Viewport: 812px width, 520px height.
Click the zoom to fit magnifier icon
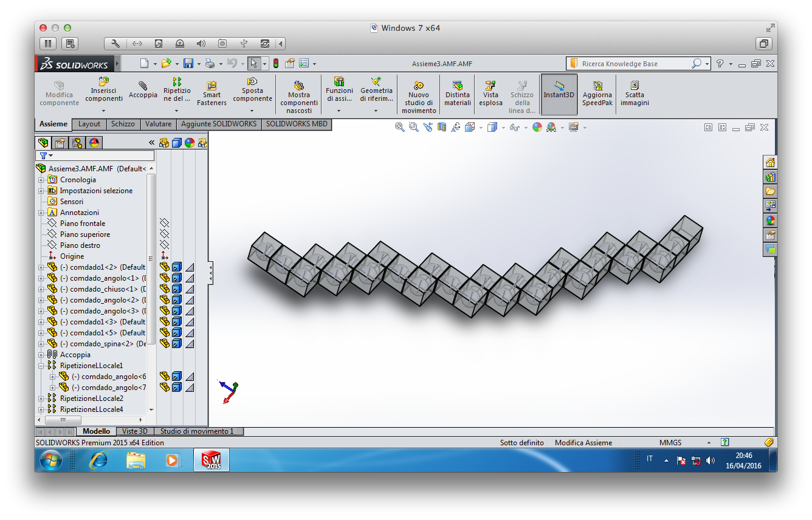click(399, 127)
